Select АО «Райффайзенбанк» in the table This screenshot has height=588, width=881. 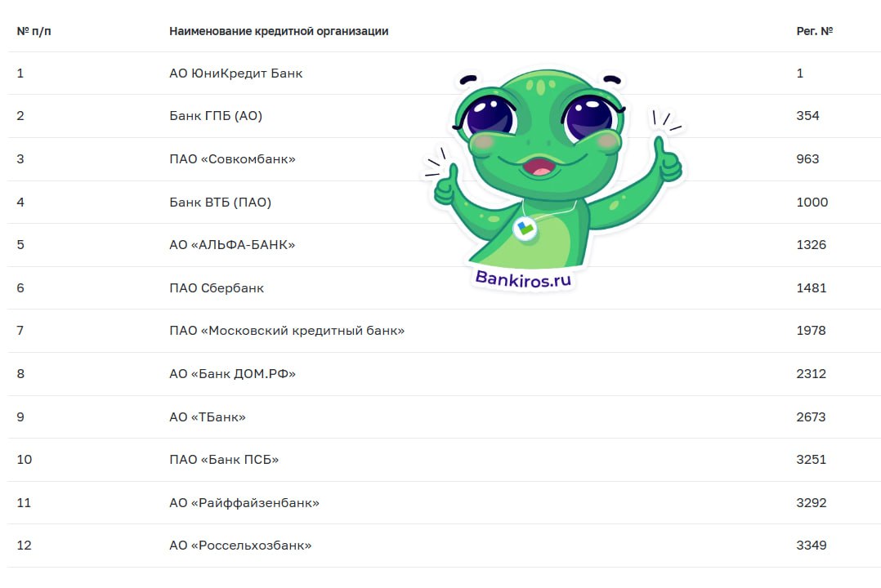pyautogui.click(x=244, y=503)
